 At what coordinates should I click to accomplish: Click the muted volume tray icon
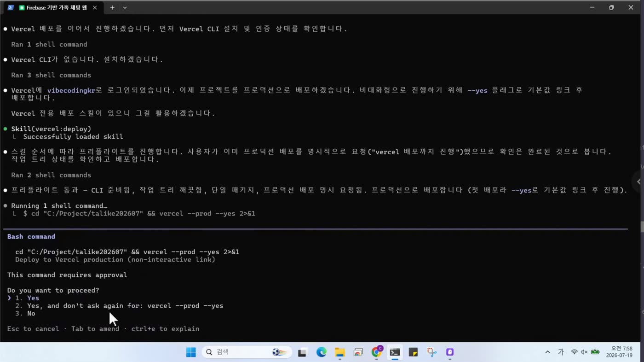[x=584, y=352]
